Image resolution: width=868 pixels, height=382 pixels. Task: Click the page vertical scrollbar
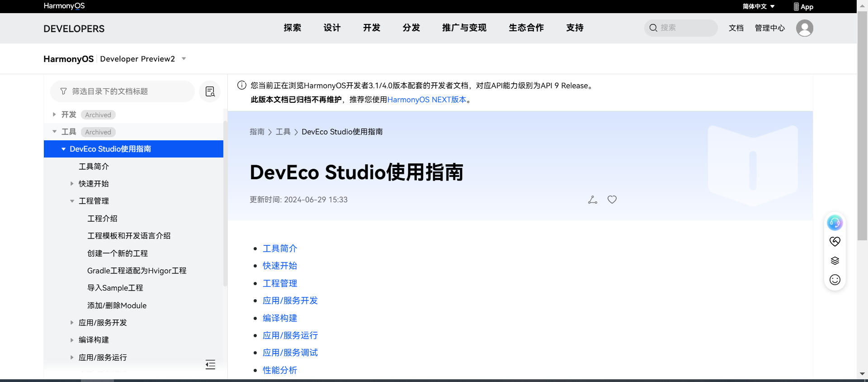[x=862, y=127]
